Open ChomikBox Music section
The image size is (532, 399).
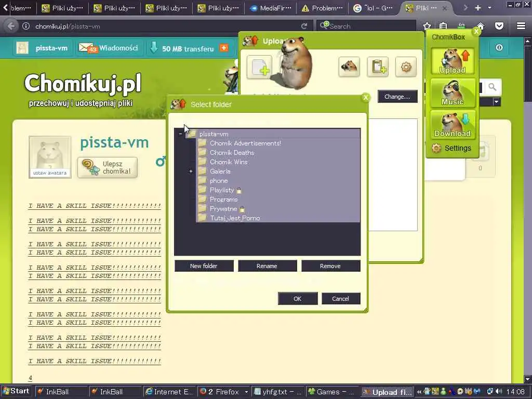tap(453, 92)
